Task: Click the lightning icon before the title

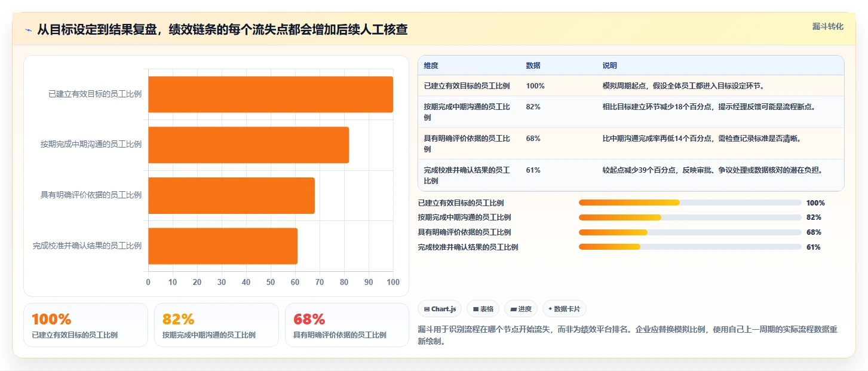Action: tap(29, 30)
